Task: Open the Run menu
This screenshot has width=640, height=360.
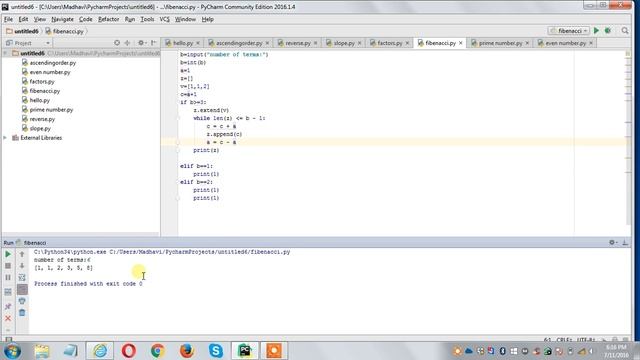Action: coord(130,19)
